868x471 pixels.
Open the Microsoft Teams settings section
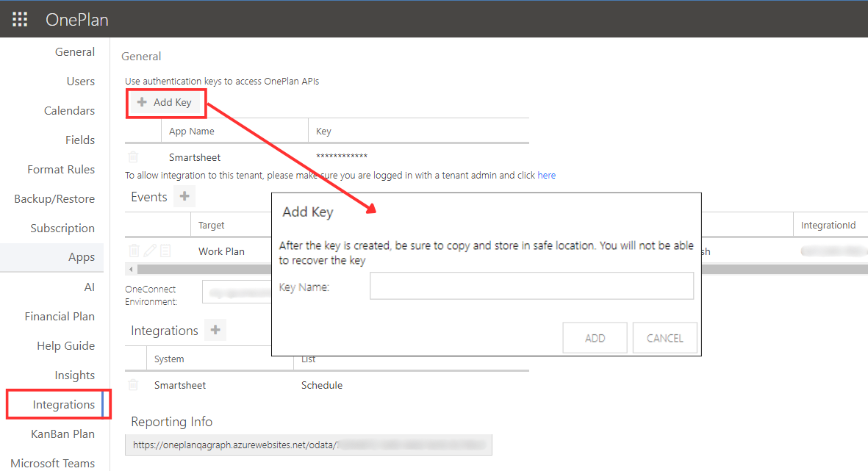(51, 463)
